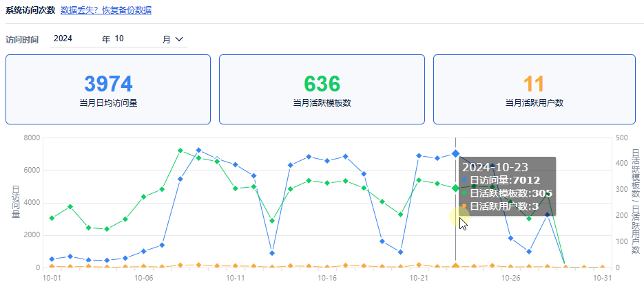The height and width of the screenshot is (295, 644).
Task: Click the enlarged green diamond at 10-23
Action: [x=455, y=188]
